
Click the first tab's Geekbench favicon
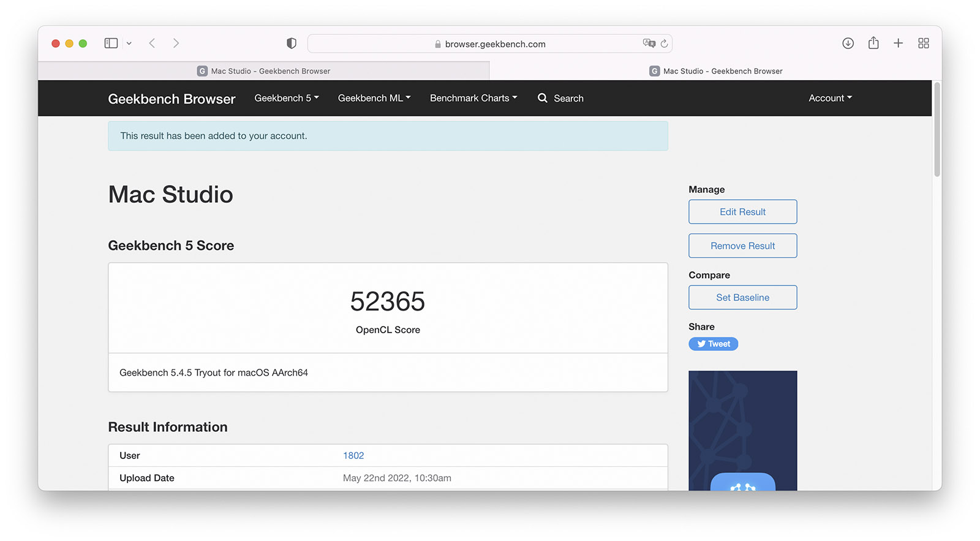coord(202,71)
